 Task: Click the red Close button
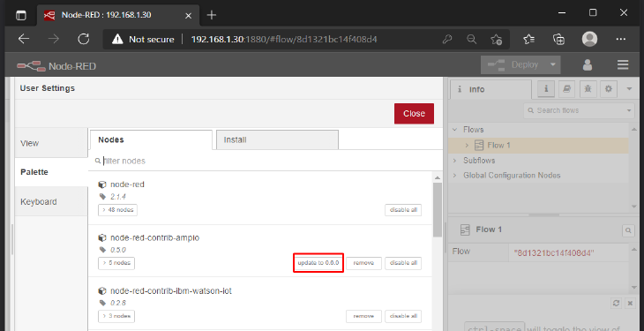point(414,114)
